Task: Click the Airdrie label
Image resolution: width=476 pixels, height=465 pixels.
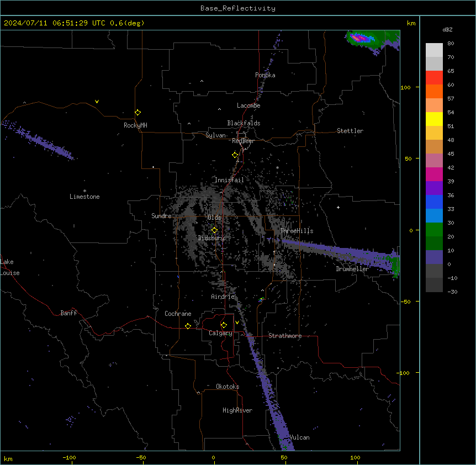Action: [223, 297]
